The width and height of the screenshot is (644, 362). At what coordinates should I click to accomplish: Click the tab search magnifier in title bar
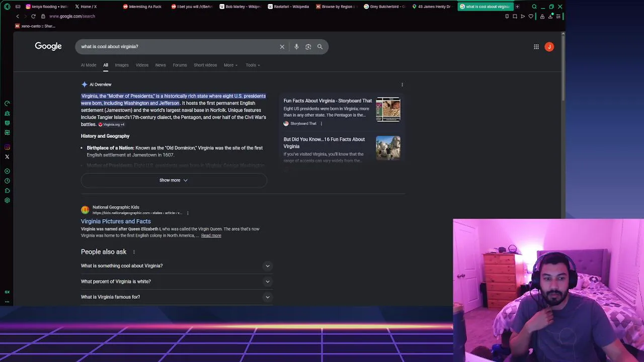pyautogui.click(x=534, y=7)
